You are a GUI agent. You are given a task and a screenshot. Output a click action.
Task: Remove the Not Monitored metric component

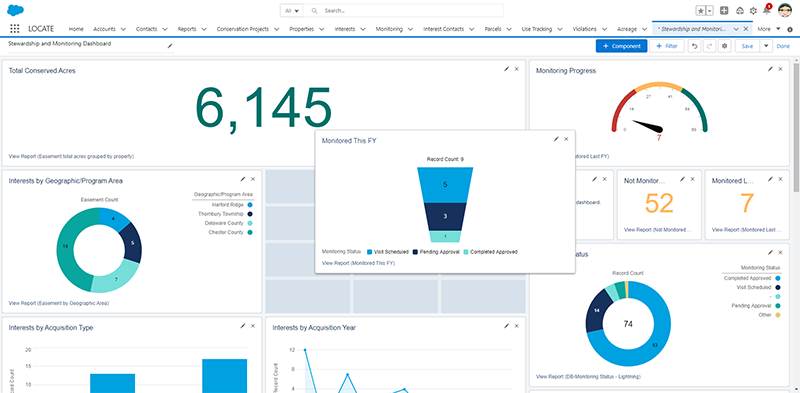(x=692, y=179)
